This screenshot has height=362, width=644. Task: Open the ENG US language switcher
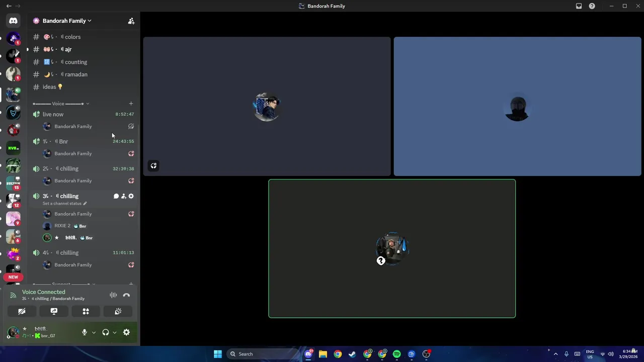(590, 354)
